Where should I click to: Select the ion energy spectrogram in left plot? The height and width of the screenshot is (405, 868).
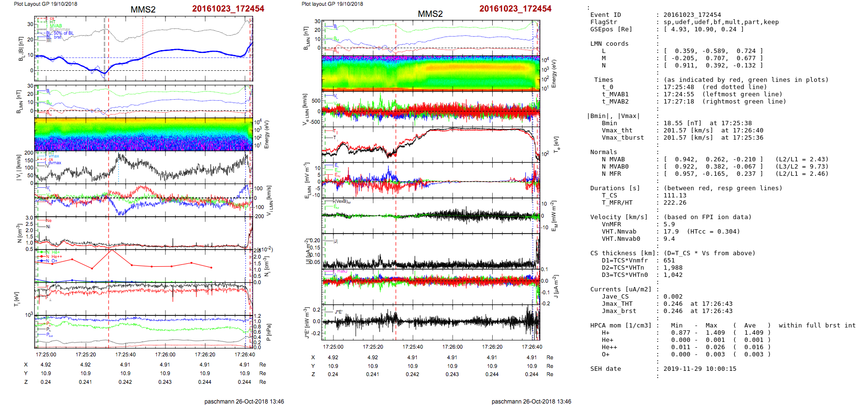(143, 134)
